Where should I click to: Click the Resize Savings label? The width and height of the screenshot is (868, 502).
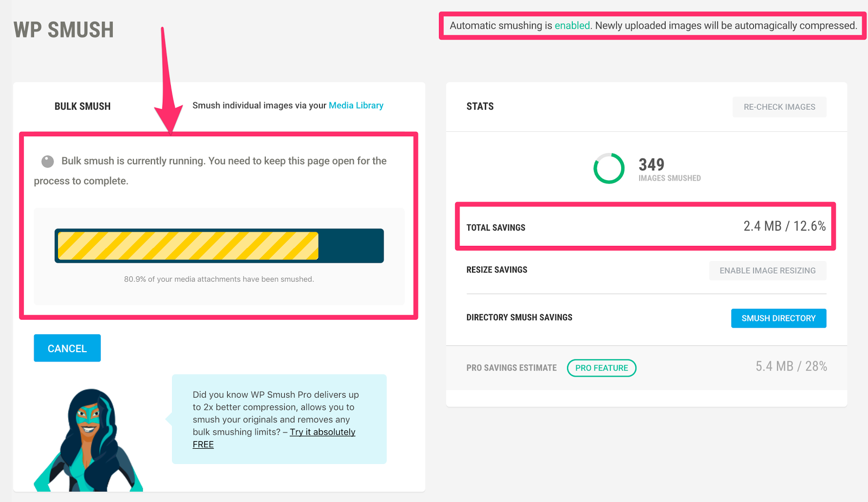497,270
